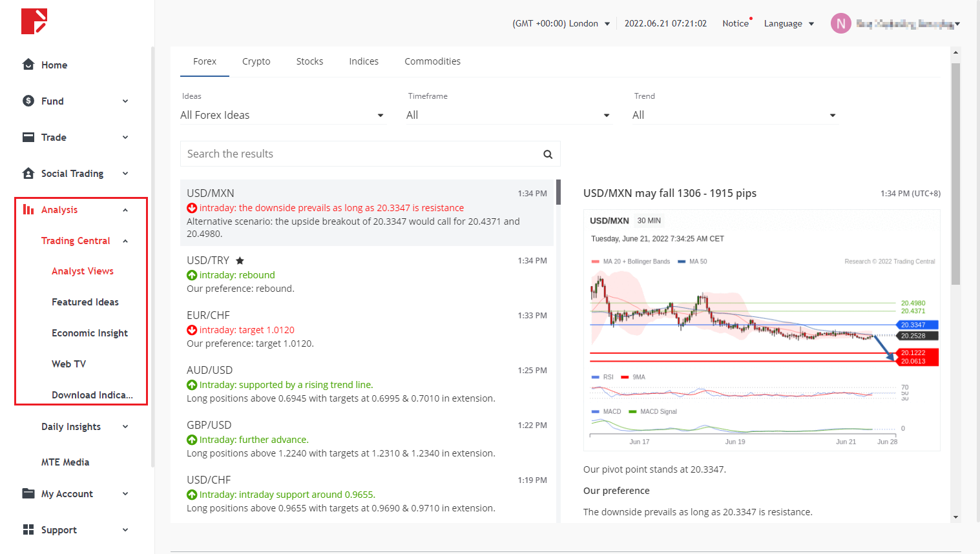Image resolution: width=980 pixels, height=554 pixels.
Task: Collapse the Trading Central chevron
Action: (x=125, y=241)
